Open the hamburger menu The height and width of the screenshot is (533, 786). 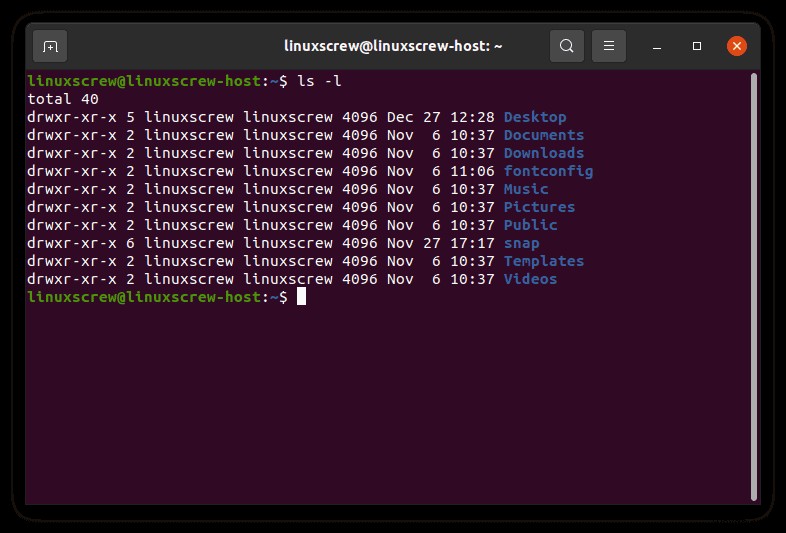[609, 46]
